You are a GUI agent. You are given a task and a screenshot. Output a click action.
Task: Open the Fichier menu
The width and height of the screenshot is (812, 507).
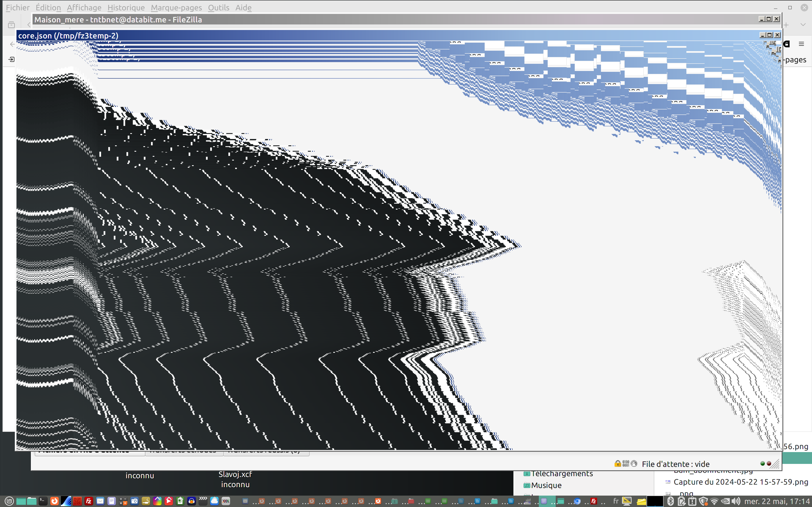(x=18, y=7)
